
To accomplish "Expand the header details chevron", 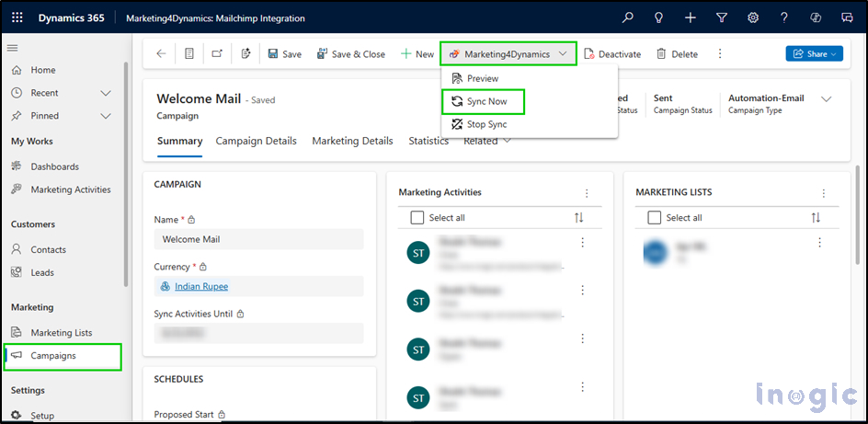I will 827,99.
